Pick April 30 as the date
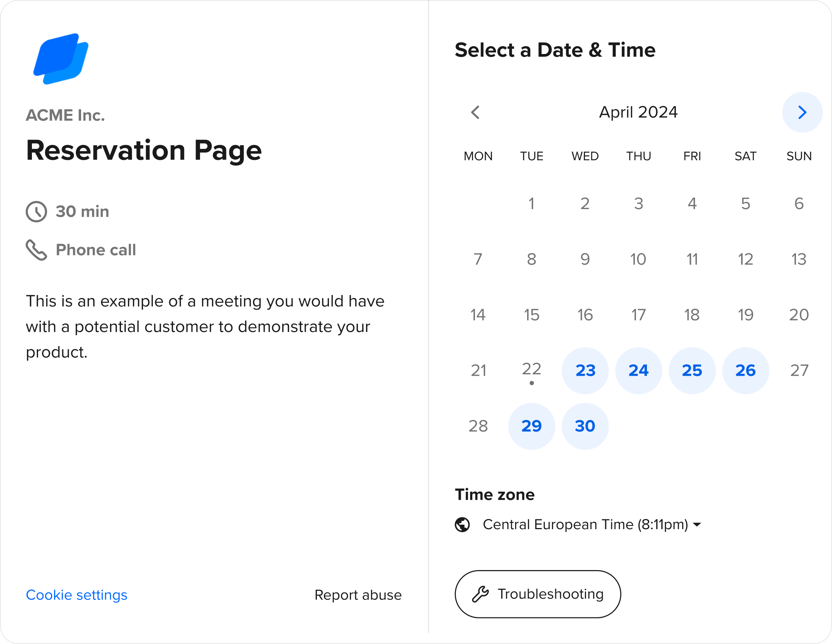Screen dimensions: 832x644 tap(585, 426)
